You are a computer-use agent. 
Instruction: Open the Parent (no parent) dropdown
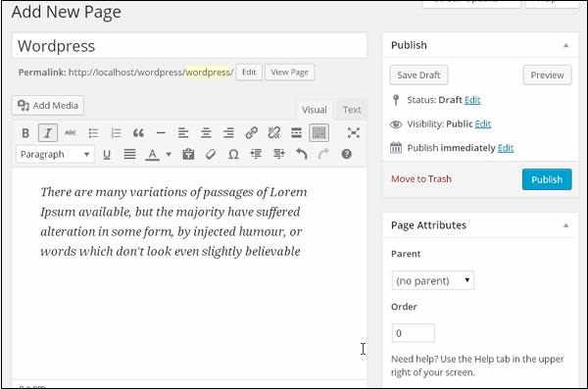433,280
